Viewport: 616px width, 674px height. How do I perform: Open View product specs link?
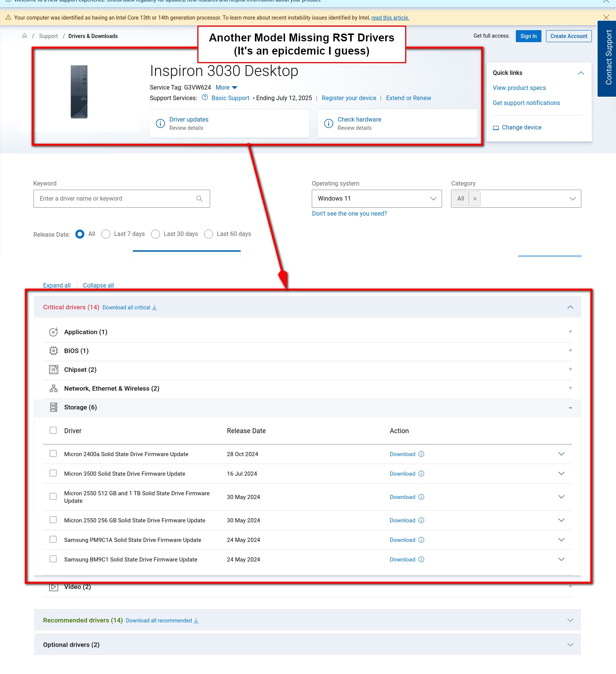(x=519, y=88)
